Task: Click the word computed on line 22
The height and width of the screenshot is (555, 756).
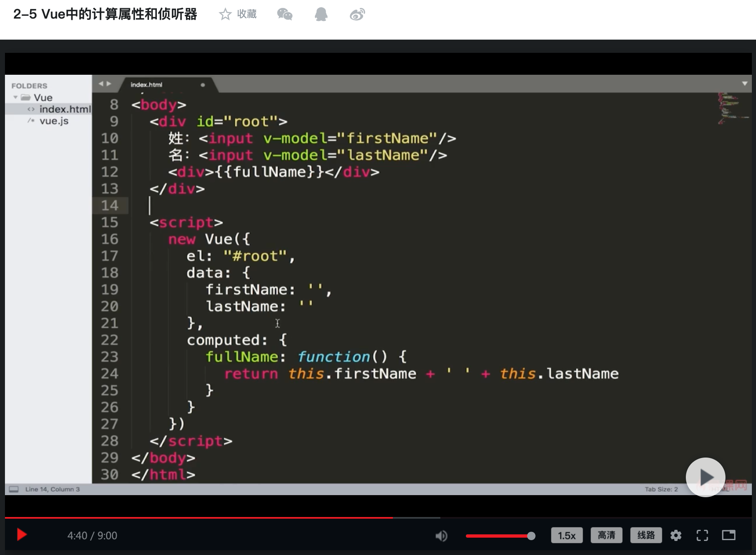Action: coord(223,340)
